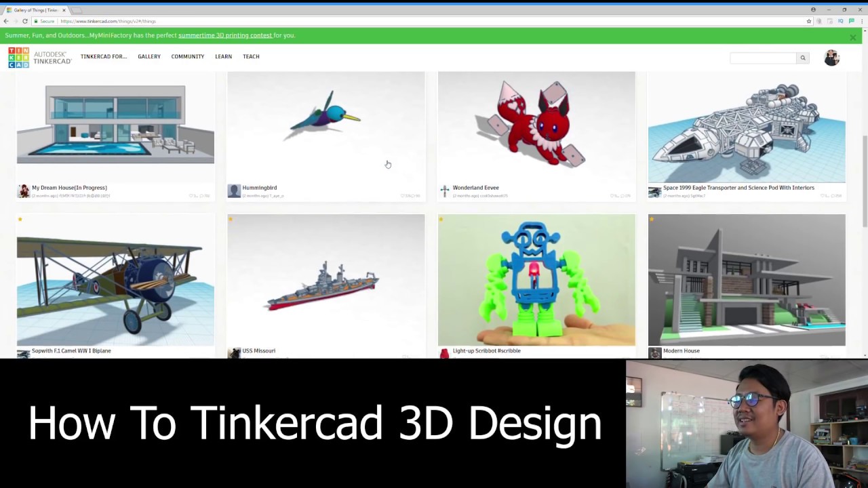Screen dimensions: 868x488
Task: Go back with browser back arrow
Action: pyautogui.click(x=6, y=21)
